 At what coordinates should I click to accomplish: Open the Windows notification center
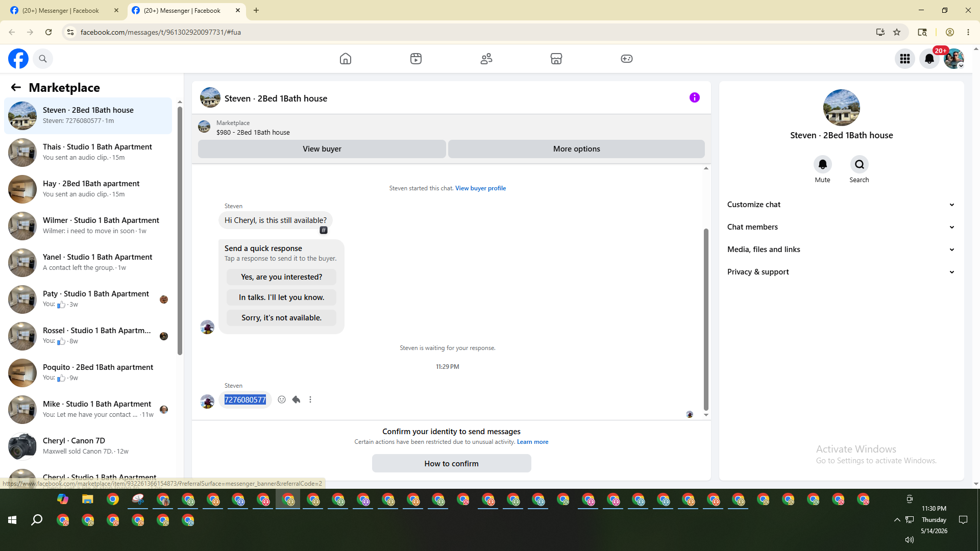pyautogui.click(x=963, y=520)
